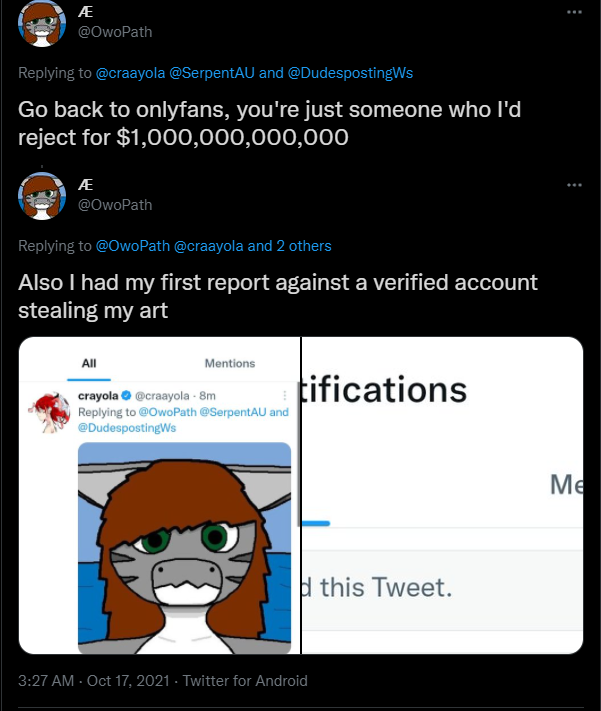Click the @OwoPath mention in second reply line

click(133, 246)
